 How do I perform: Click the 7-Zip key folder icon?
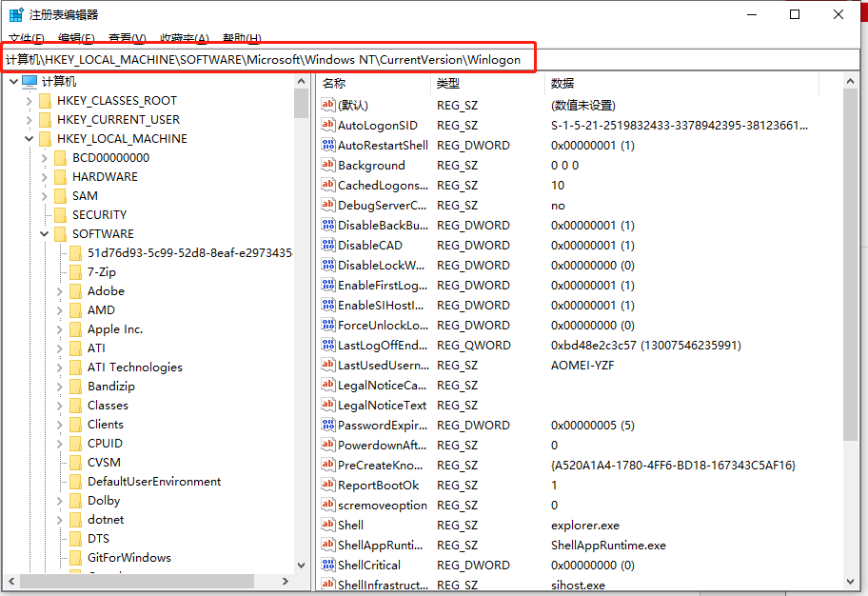coord(74,271)
